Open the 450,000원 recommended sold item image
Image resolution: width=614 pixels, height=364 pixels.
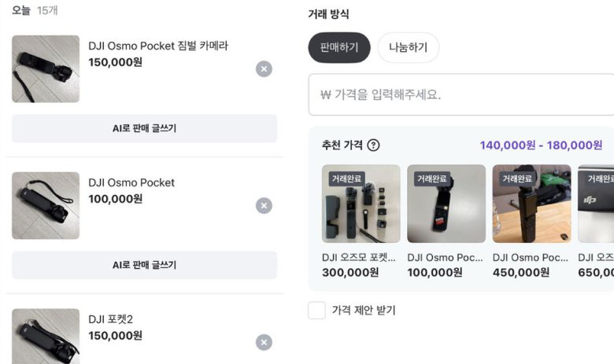[531, 204]
